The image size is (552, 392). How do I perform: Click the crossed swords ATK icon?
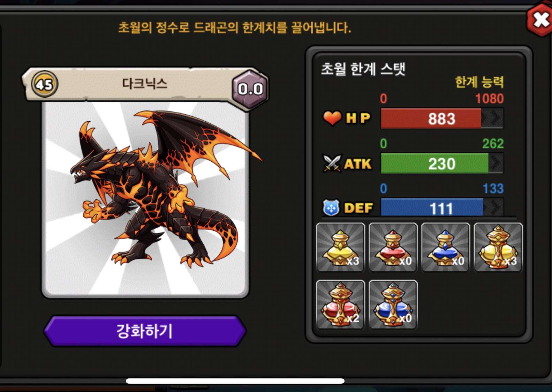pos(332,163)
